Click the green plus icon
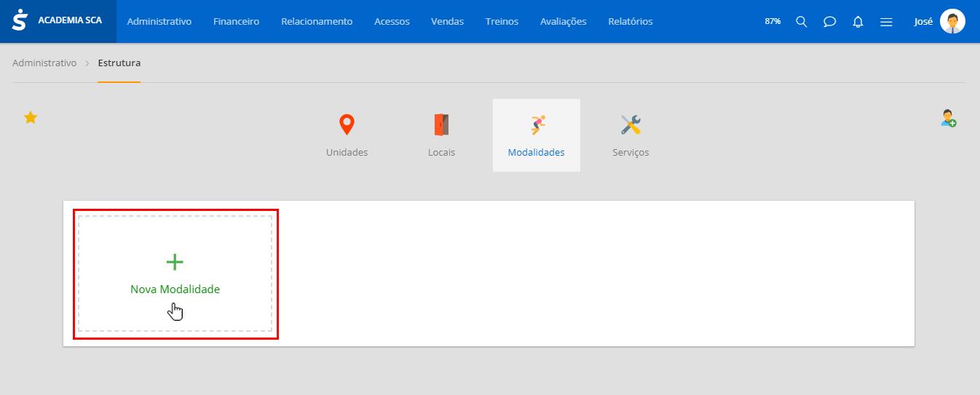The image size is (980, 395). [x=175, y=262]
